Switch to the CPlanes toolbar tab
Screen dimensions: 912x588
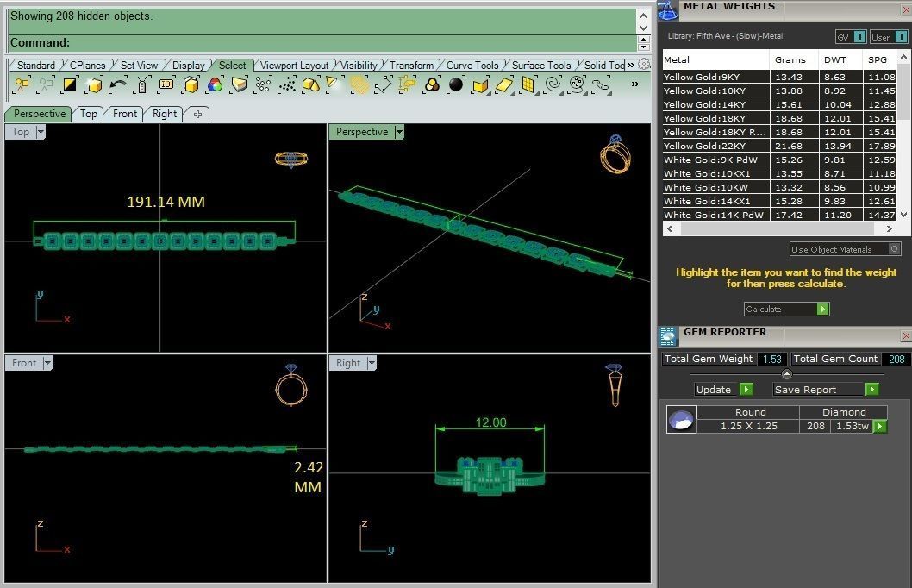87,66
